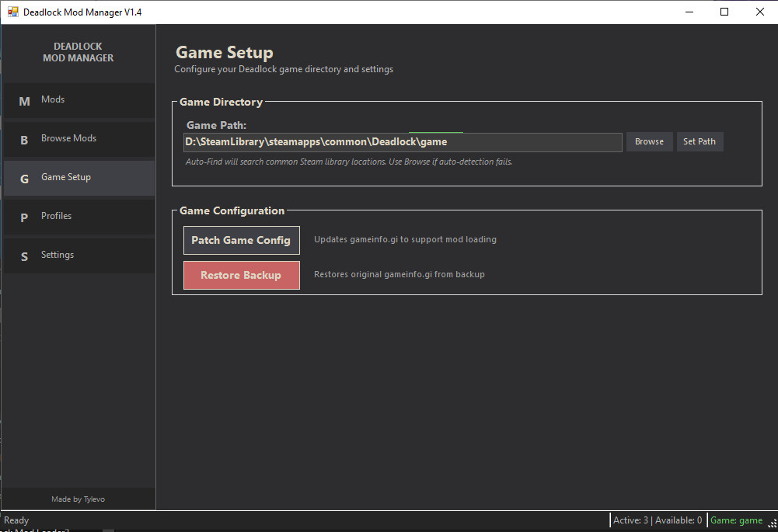The height and width of the screenshot is (532, 778).
Task: Select the P icon next to Profiles
Action: [24, 216]
